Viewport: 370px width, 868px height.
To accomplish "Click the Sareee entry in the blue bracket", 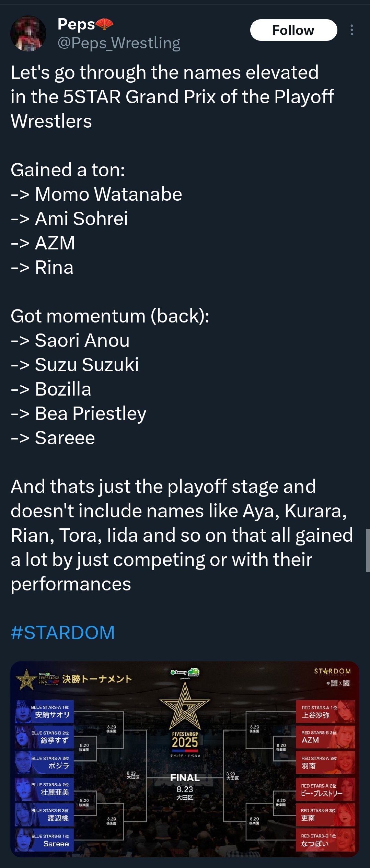I will point(45,840).
